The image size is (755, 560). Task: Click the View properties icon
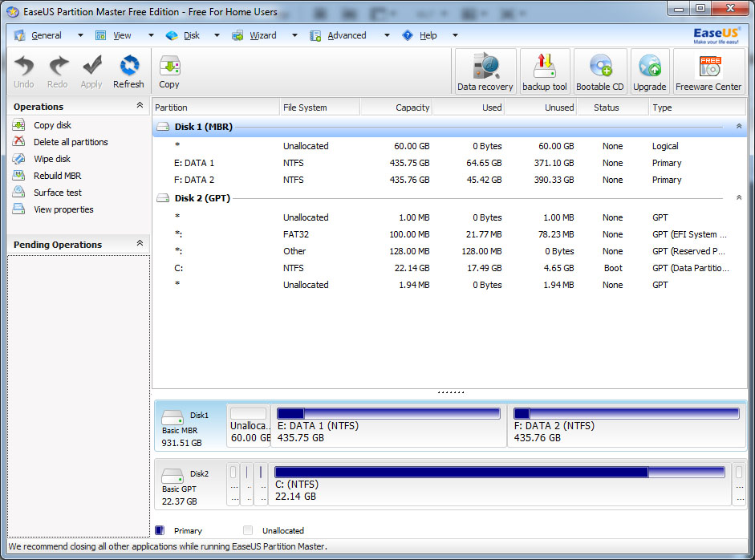18,209
